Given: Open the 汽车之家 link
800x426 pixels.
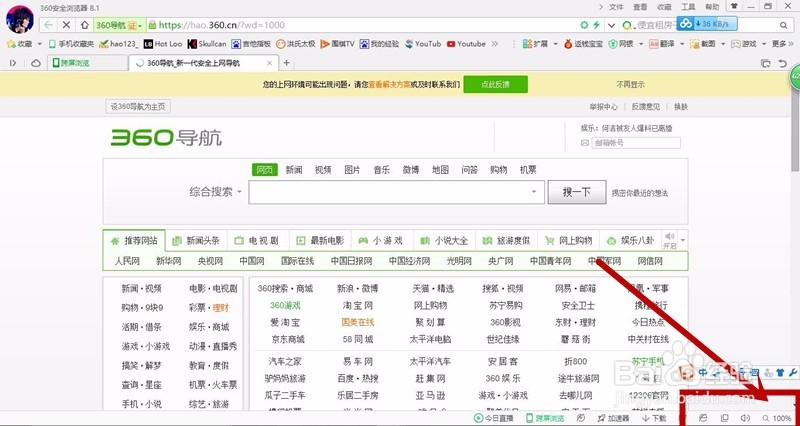Looking at the screenshot, I should [285, 362].
